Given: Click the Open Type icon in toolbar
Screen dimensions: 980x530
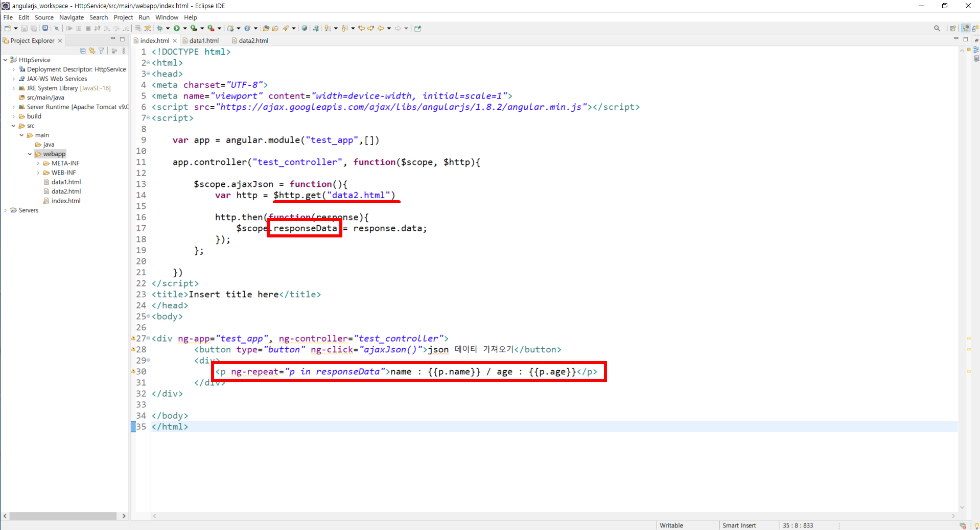Looking at the screenshot, I should coord(266,28).
